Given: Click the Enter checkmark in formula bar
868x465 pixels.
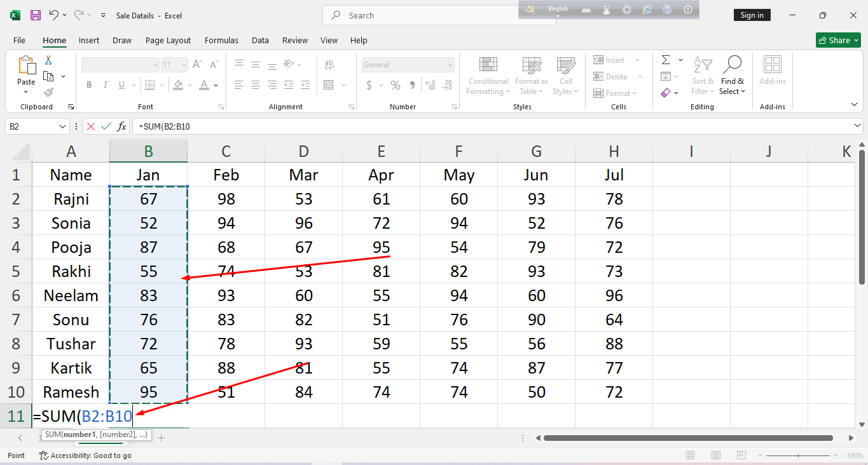Looking at the screenshot, I should pos(106,126).
